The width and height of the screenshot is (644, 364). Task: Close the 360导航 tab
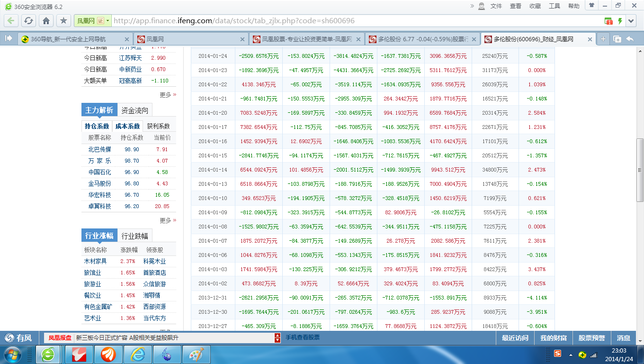tap(126, 39)
